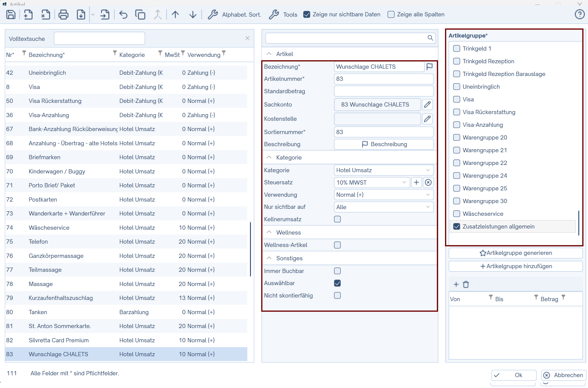Click the undo arrow icon

[123, 14]
